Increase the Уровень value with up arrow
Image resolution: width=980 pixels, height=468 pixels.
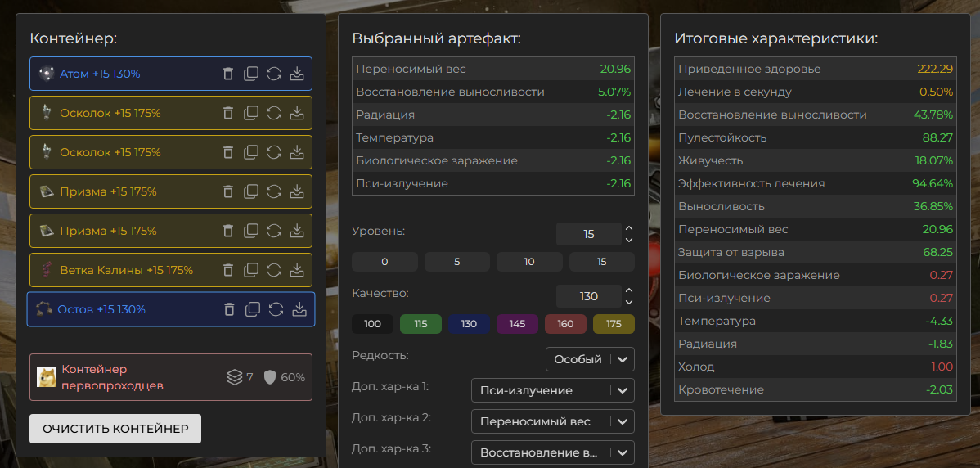[x=629, y=229]
